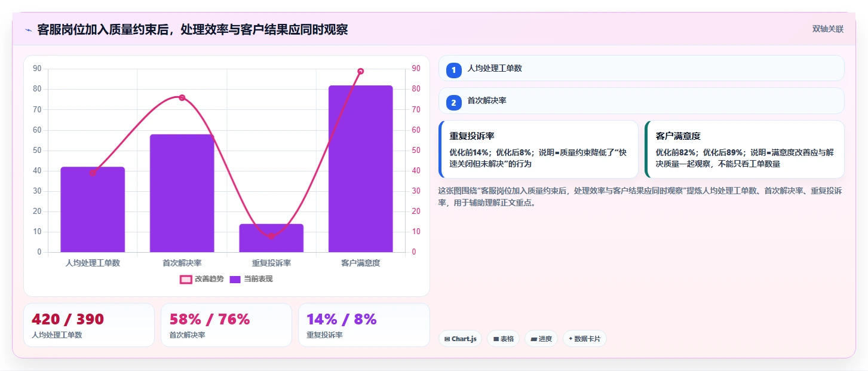This screenshot has height=371, width=868.
Task: Click the blue number 1 badge
Action: [x=453, y=70]
